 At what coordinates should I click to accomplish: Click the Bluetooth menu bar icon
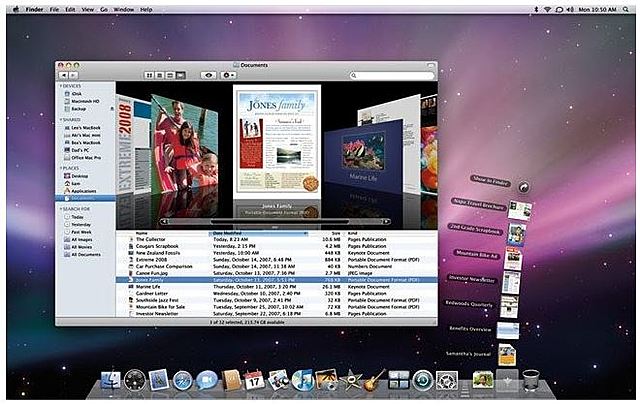536,9
